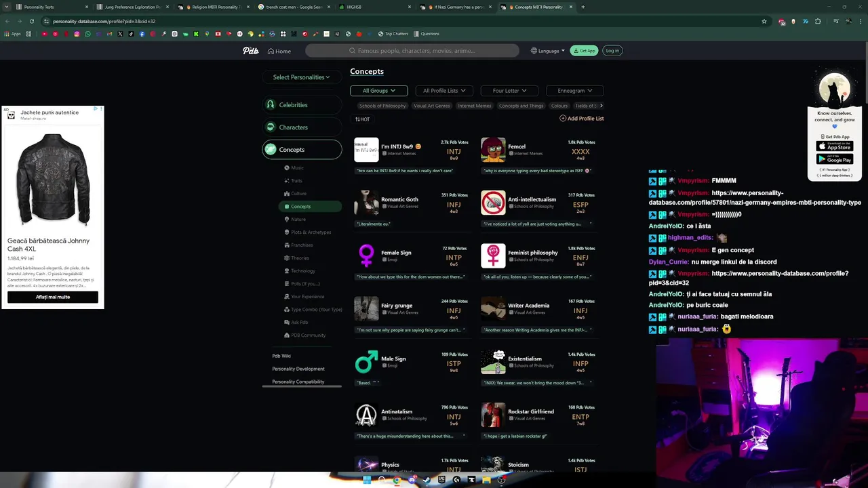Filter by Internet Memes chip
Image resolution: width=868 pixels, height=488 pixels.
coord(475,106)
